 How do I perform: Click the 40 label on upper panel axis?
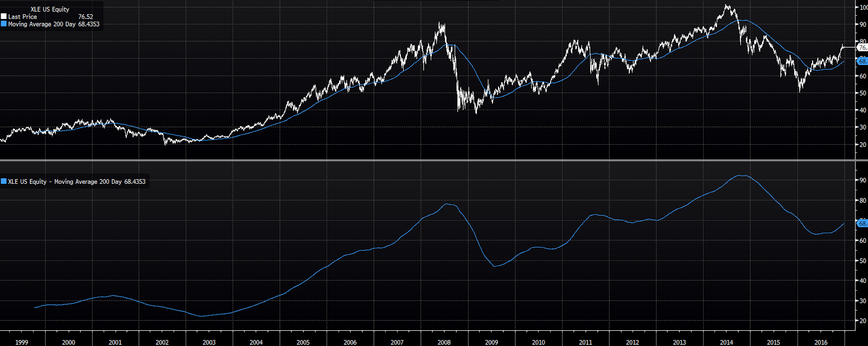pos(863,110)
